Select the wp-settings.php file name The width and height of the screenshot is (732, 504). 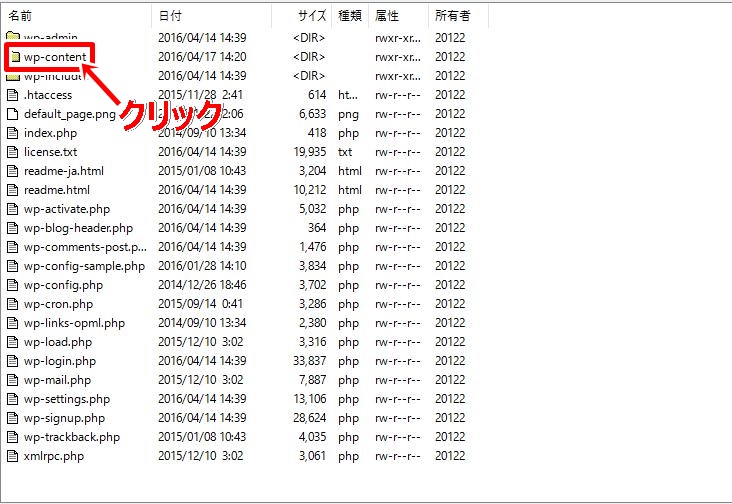(x=67, y=399)
